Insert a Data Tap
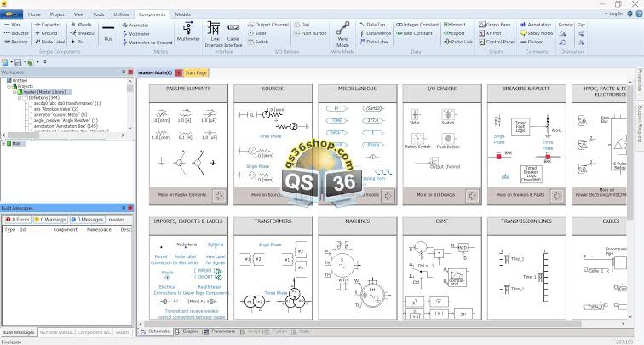Screen dimensions: 644x345 click(372, 25)
